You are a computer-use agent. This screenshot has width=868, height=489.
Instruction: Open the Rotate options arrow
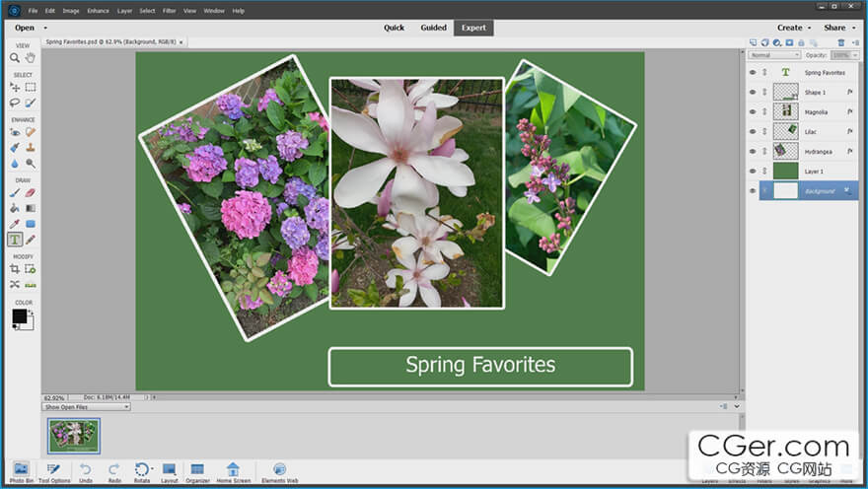coord(152,469)
